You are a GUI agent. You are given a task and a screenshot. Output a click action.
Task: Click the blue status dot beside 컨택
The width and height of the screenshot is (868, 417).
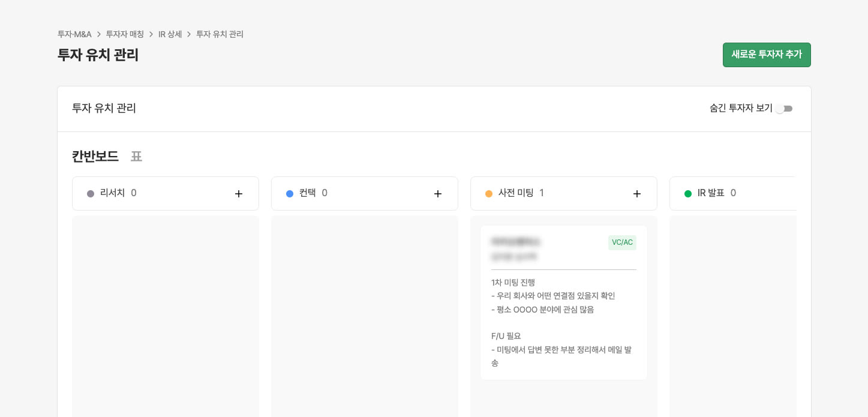pyautogui.click(x=290, y=193)
